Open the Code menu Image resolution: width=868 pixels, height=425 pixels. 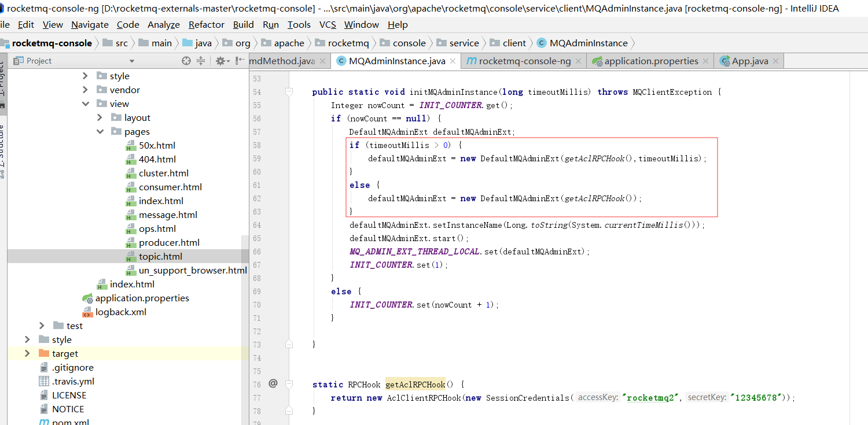click(128, 24)
